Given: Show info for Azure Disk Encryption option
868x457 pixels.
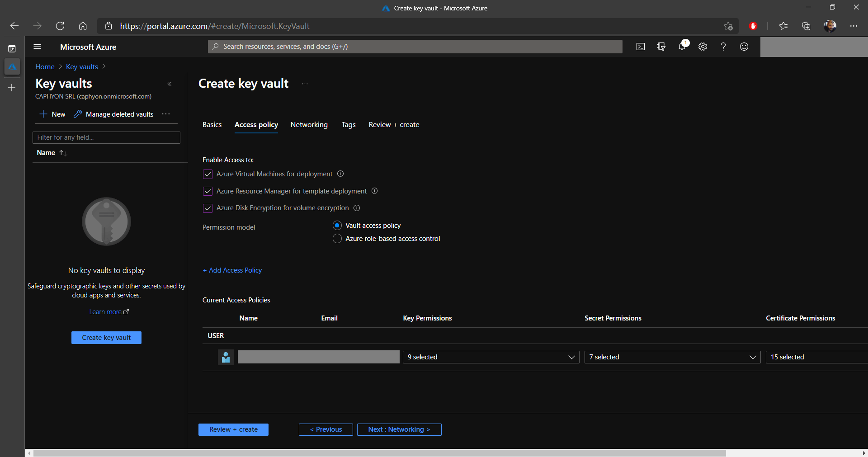Looking at the screenshot, I should click(x=357, y=208).
